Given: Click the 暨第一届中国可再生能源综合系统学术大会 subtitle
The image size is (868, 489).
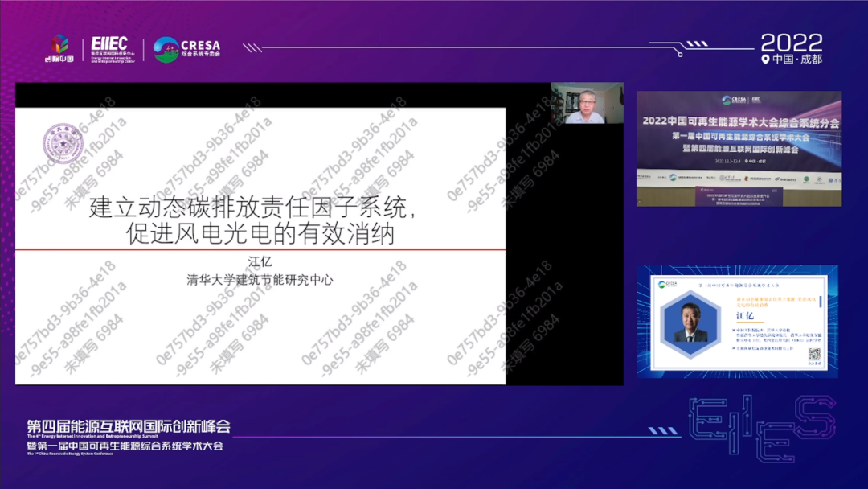Looking at the screenshot, I should point(125,446).
